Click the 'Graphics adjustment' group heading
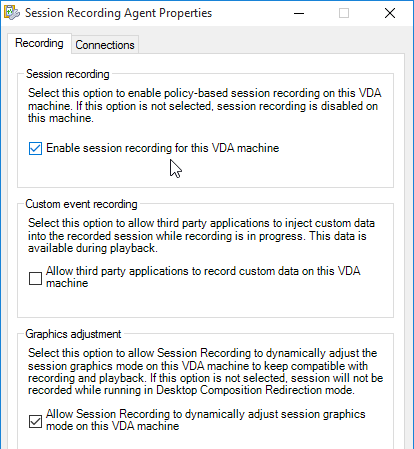The width and height of the screenshot is (414, 449). (73, 334)
